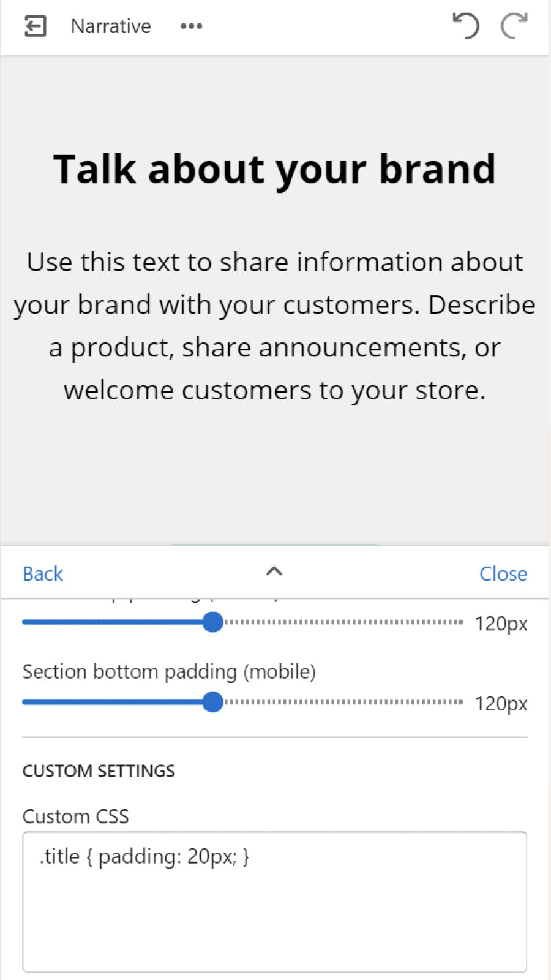The height and width of the screenshot is (980, 551).
Task: Click the dotted track of the bottom padding slider
Action: pyautogui.click(x=343, y=702)
